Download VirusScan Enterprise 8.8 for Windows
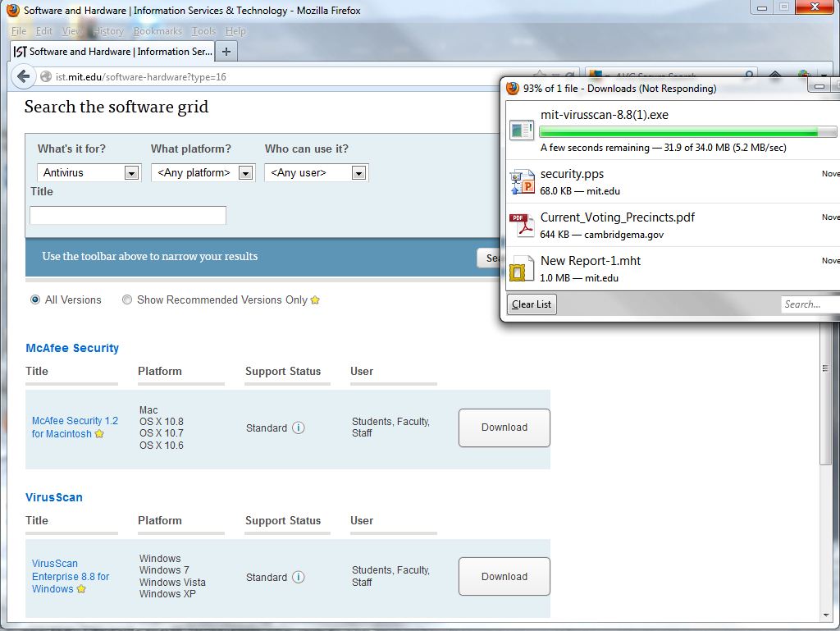The width and height of the screenshot is (840, 631). click(504, 577)
